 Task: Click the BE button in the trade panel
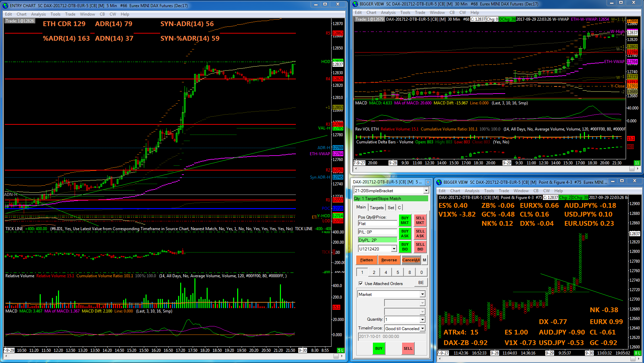421,283
